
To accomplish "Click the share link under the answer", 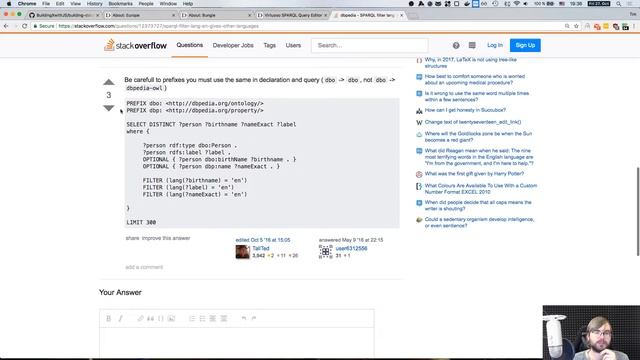I will click(x=132, y=238).
